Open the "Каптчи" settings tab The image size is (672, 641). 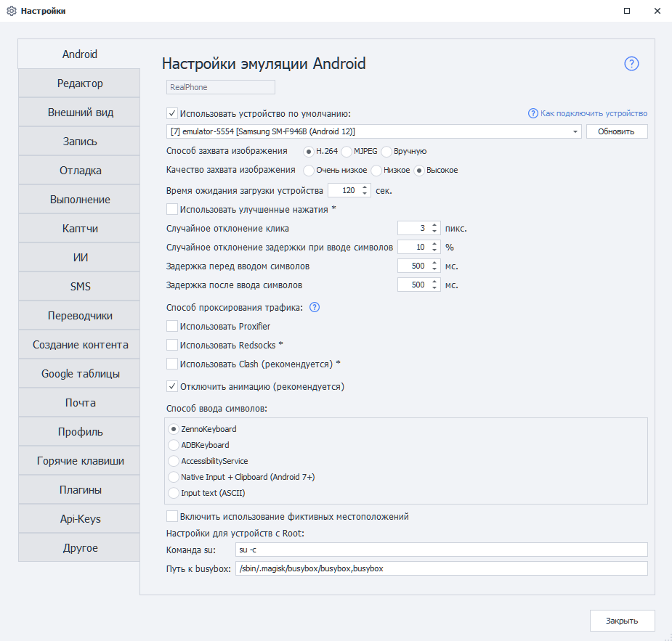[79, 228]
